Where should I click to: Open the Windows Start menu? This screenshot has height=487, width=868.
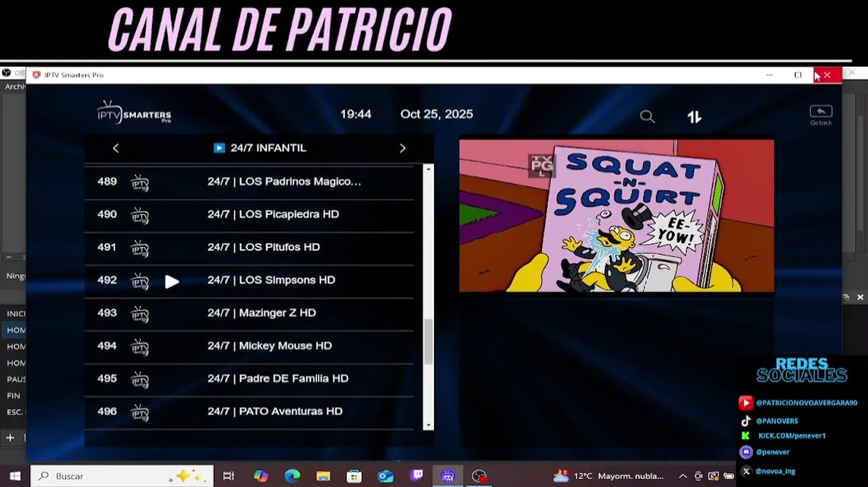(x=15, y=476)
